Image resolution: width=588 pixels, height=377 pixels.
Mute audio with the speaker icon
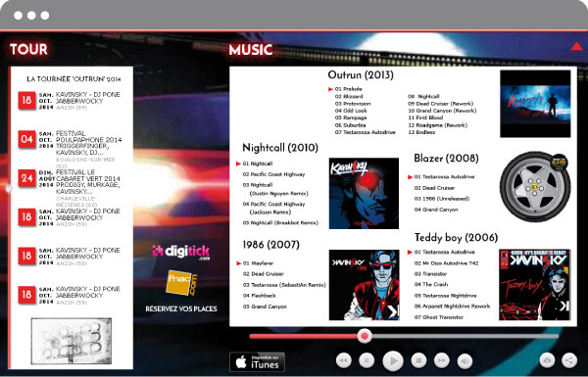click(465, 361)
